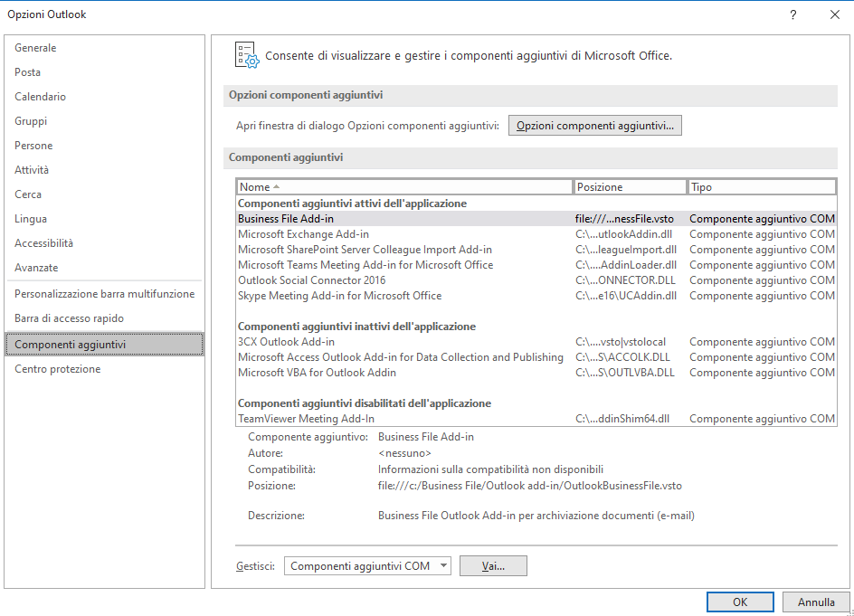Open the Attività category
854x616 pixels.
click(x=104, y=170)
